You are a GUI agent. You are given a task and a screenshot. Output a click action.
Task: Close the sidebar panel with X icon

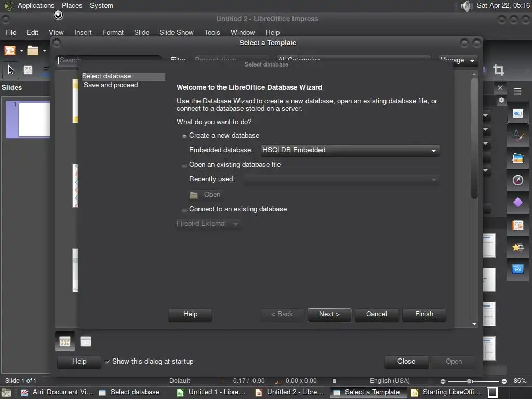click(500, 88)
